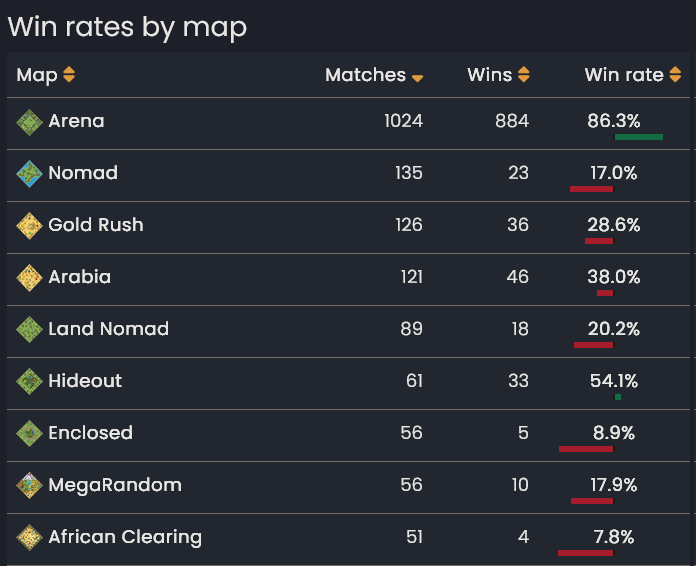Click the Nomad map icon

29,174
